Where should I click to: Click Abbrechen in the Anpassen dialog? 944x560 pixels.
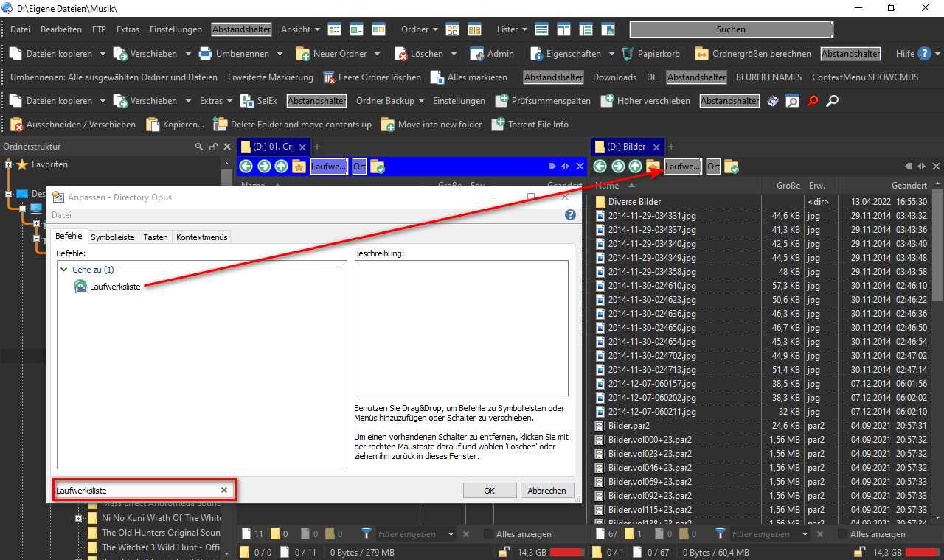point(547,491)
